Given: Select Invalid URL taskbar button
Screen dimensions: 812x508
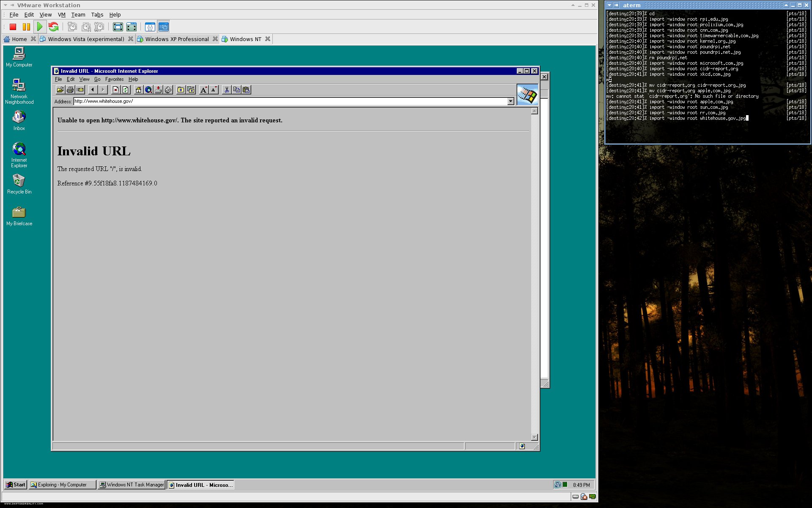Looking at the screenshot, I should pyautogui.click(x=200, y=485).
